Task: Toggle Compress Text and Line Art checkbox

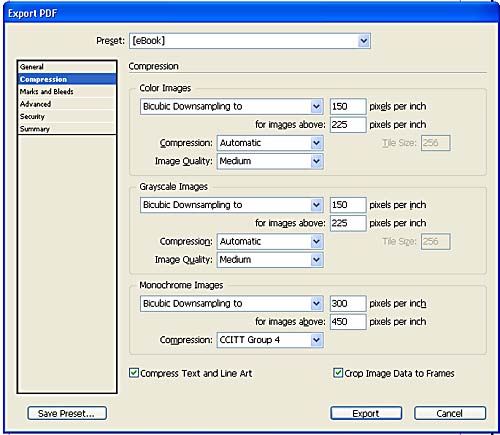Action: [134, 373]
